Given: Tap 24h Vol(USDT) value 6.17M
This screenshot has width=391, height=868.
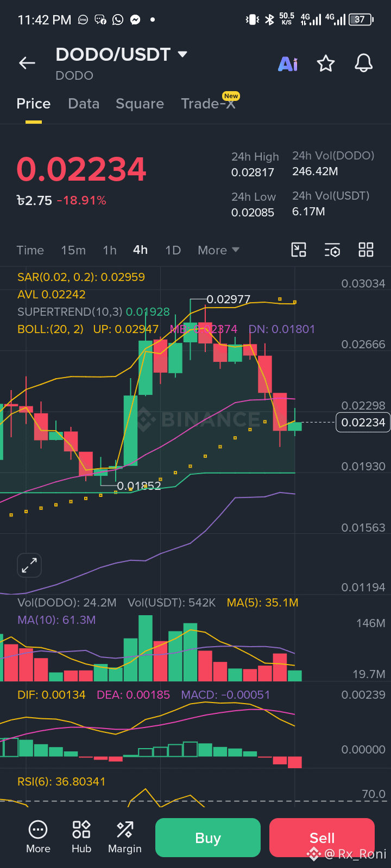Looking at the screenshot, I should pyautogui.click(x=308, y=212).
